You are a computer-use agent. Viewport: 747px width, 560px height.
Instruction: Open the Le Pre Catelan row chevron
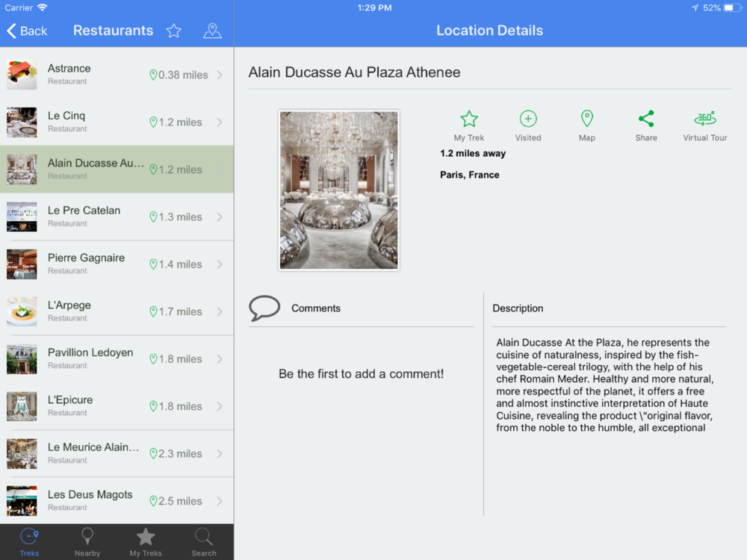pos(220,217)
